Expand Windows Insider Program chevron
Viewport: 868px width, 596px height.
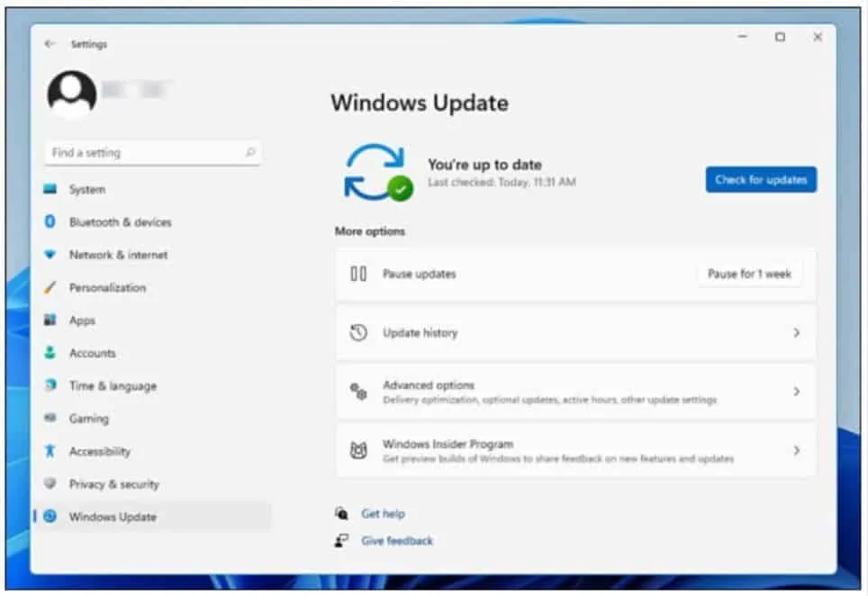coord(796,451)
